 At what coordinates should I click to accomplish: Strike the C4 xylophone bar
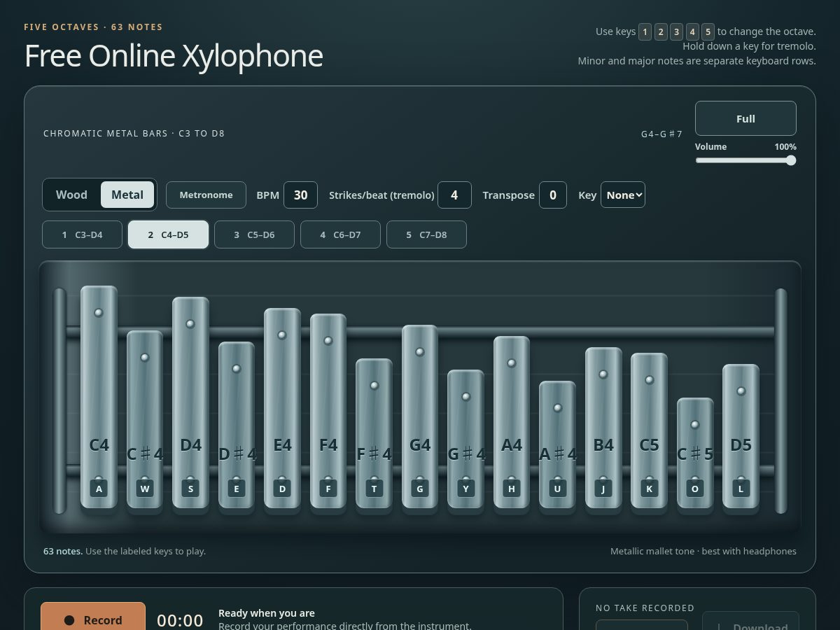(x=99, y=397)
